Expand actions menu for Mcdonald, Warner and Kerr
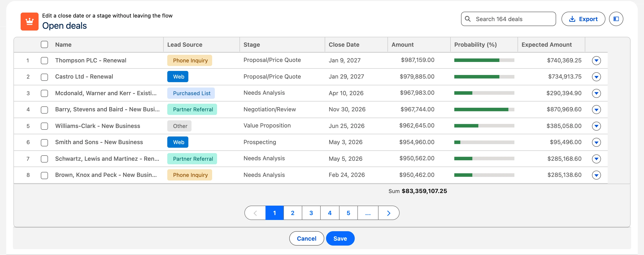The height and width of the screenshot is (255, 644). (596, 93)
